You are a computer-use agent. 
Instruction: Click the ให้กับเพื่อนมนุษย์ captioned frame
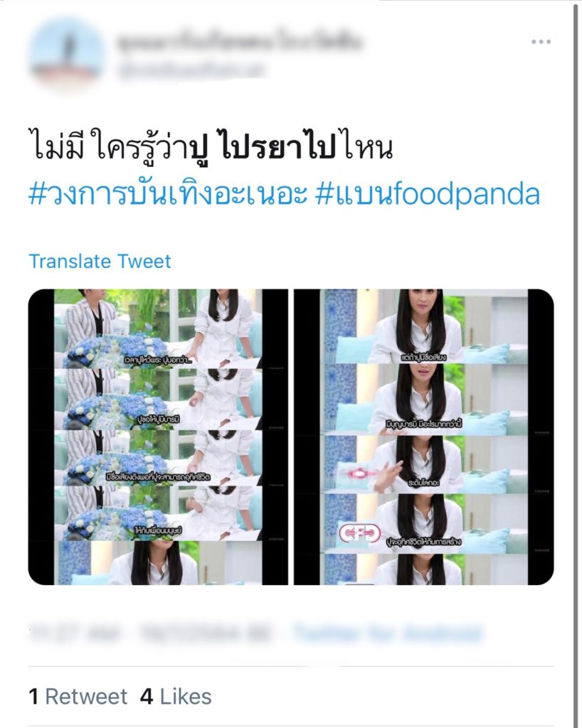tap(159, 513)
